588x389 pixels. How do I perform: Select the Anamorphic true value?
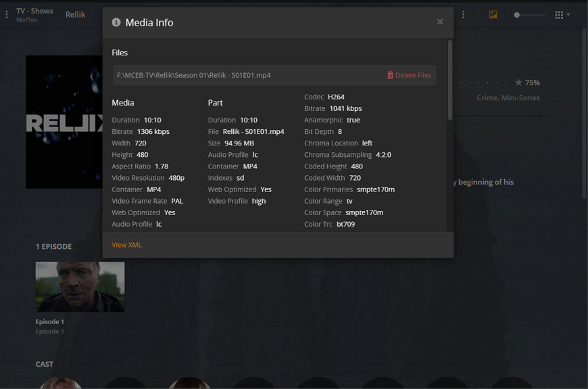[x=353, y=120]
